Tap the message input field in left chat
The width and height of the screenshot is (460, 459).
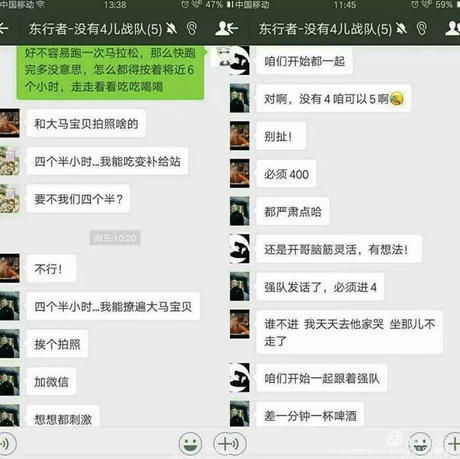point(97,444)
